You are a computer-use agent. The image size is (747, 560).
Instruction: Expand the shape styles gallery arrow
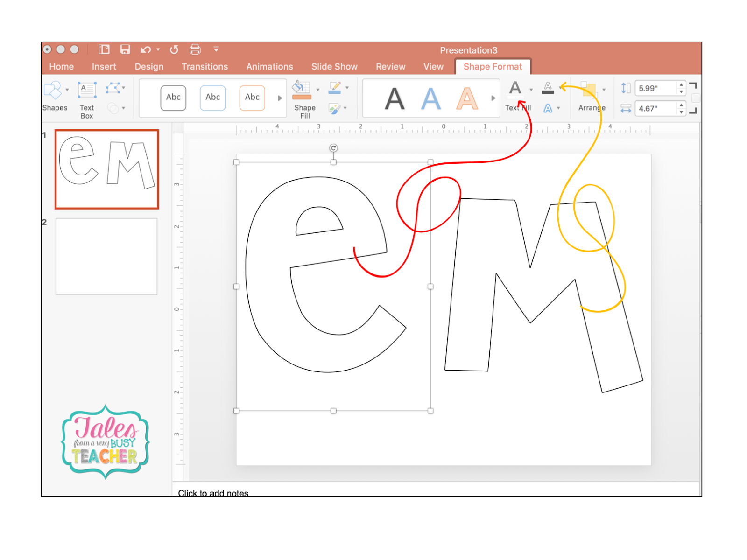pos(280,98)
